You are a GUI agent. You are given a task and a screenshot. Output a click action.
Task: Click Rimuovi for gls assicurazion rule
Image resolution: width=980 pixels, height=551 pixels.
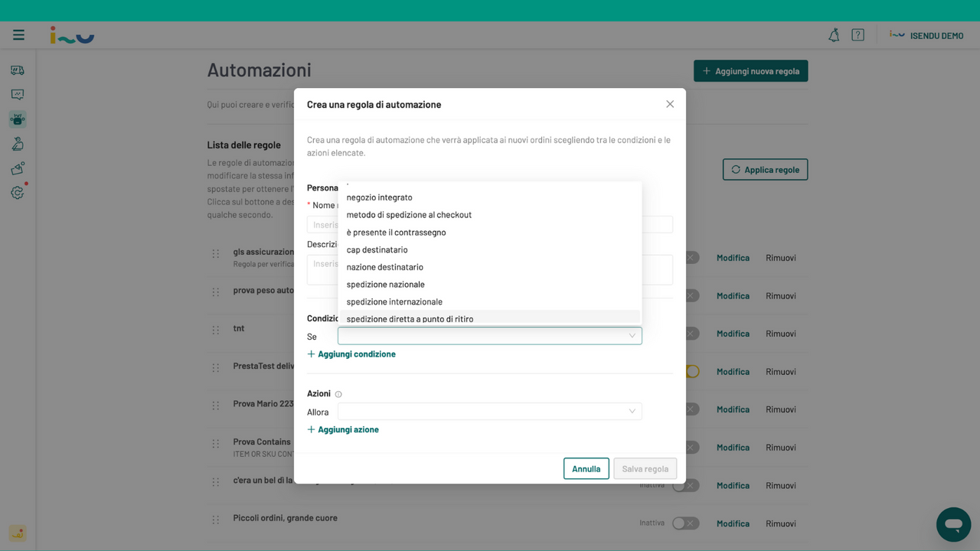click(781, 258)
